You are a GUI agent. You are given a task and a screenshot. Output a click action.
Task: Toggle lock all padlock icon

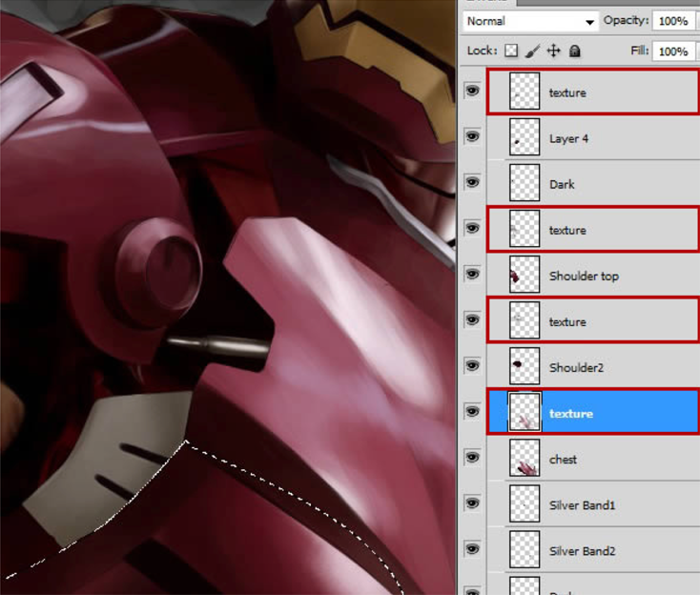tap(575, 51)
